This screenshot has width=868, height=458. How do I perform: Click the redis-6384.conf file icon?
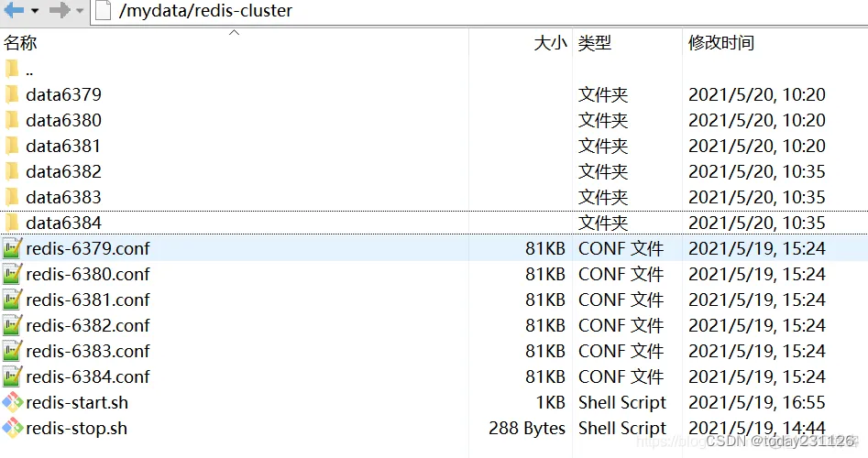[x=13, y=376]
